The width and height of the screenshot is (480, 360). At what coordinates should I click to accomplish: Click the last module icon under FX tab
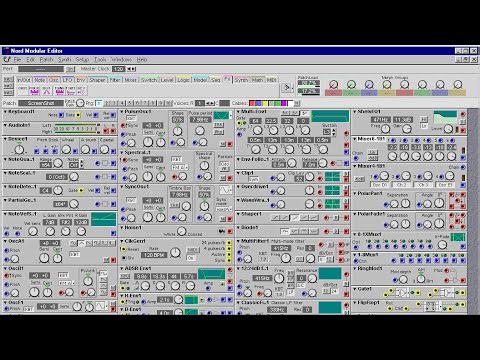81,90
